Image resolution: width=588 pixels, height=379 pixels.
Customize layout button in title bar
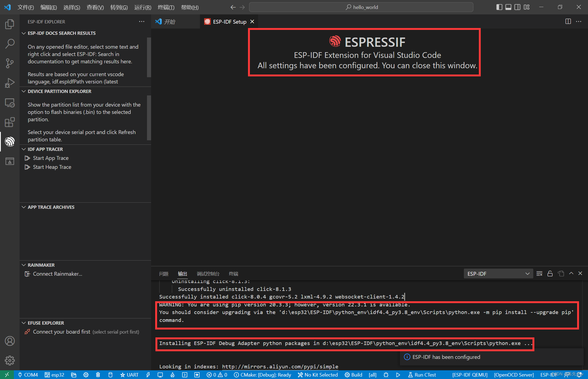(x=527, y=7)
